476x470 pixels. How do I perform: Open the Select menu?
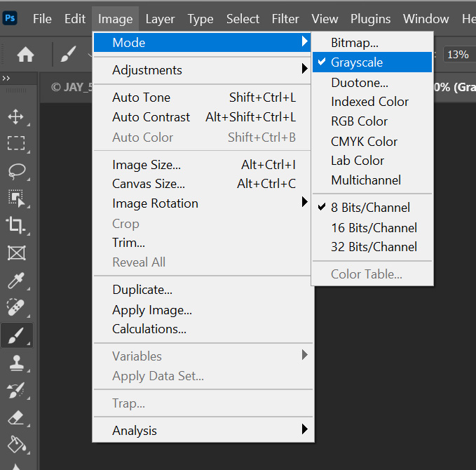[243, 19]
